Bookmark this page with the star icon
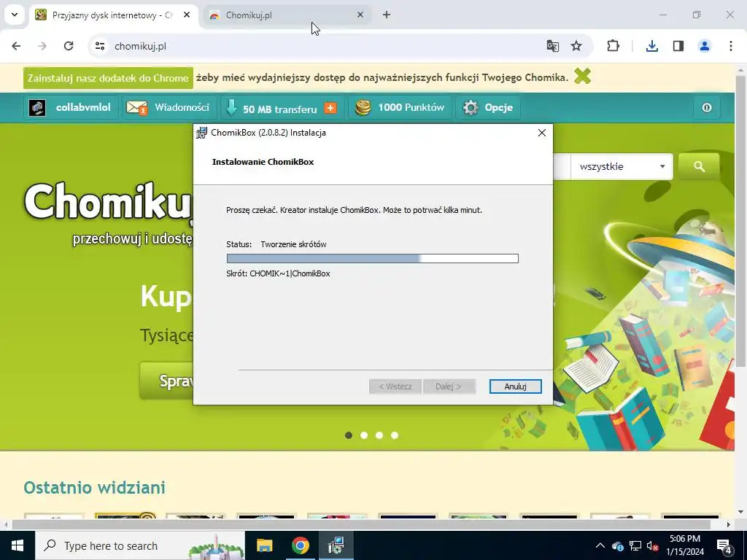The image size is (747, 560). [x=576, y=46]
